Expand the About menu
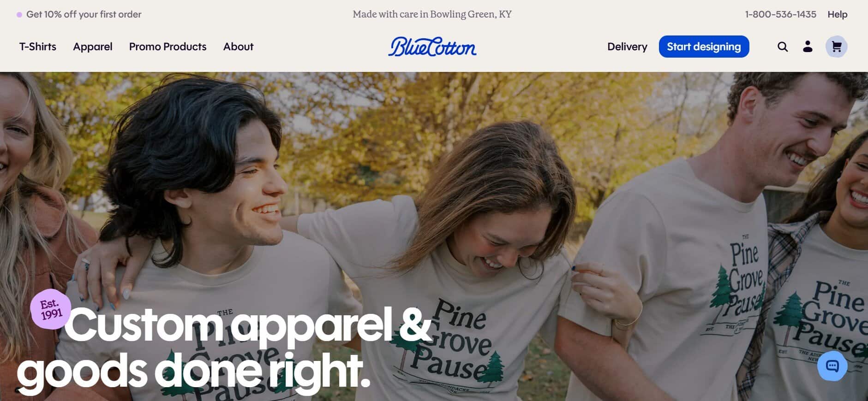 pos(239,47)
